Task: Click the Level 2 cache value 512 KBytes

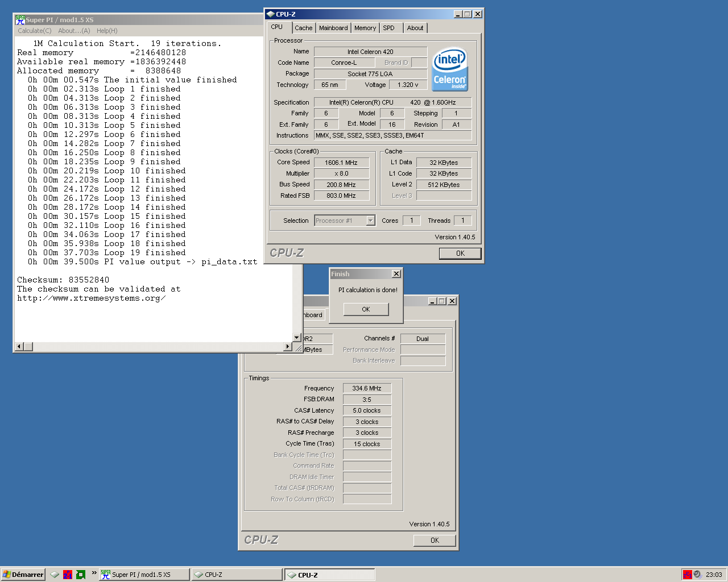Action: [444, 185]
